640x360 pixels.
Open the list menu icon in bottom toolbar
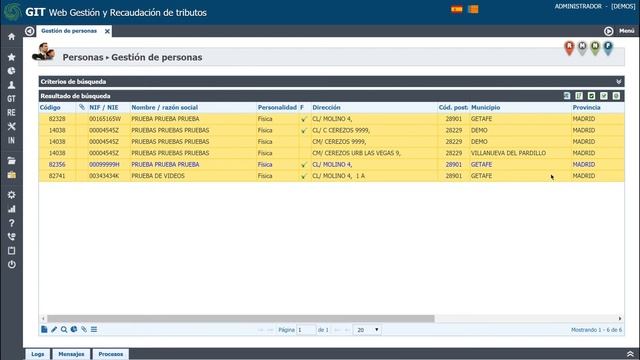coord(94,329)
